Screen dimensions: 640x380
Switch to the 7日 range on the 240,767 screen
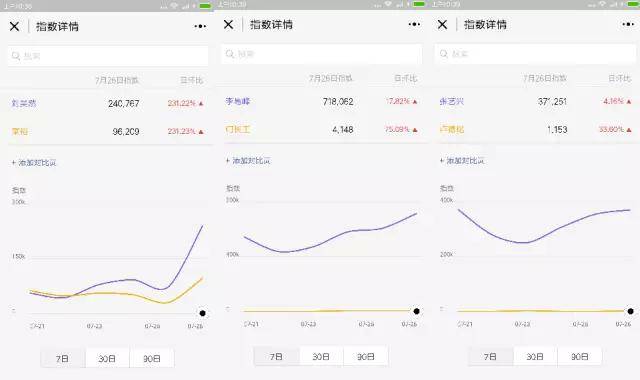63,358
